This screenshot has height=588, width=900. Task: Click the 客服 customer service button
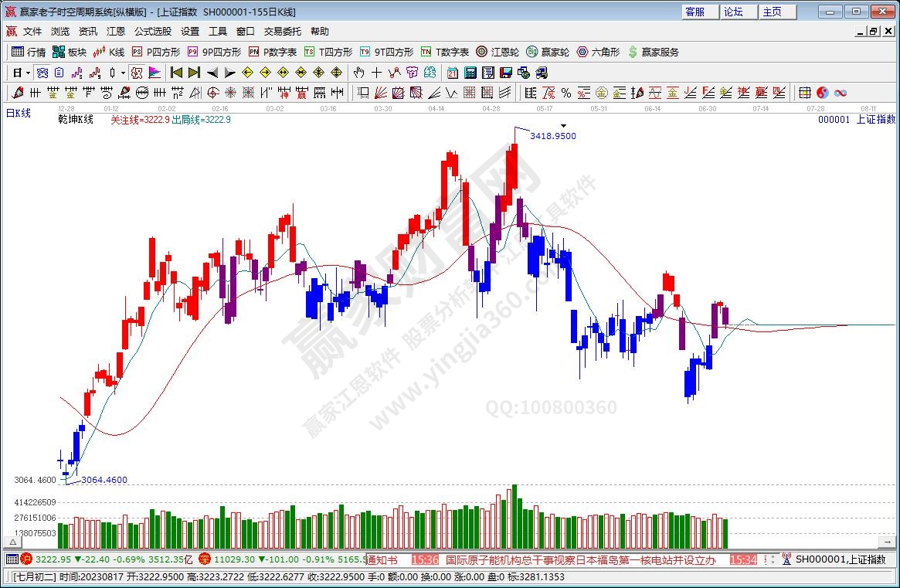point(695,12)
